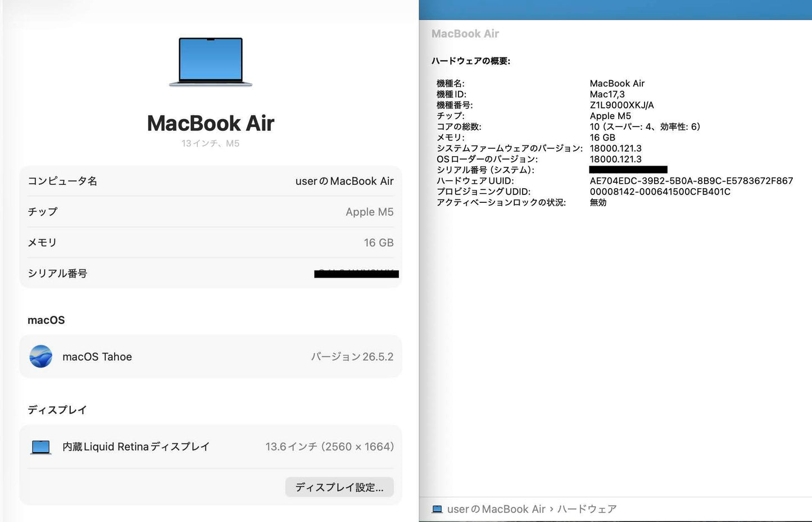
Task: Select 16 GB value in System Information
Action: (602, 138)
